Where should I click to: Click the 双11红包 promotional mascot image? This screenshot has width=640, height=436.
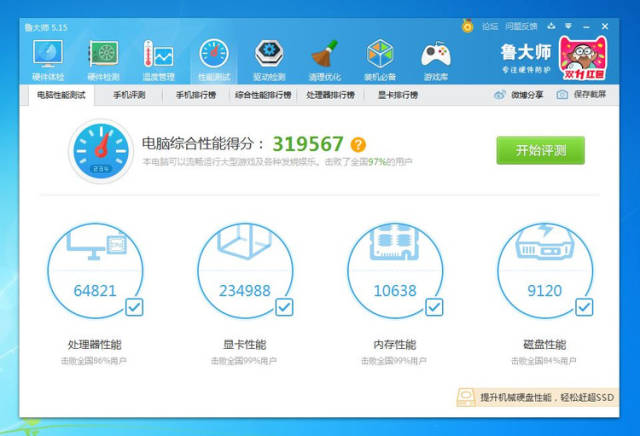coord(583,58)
